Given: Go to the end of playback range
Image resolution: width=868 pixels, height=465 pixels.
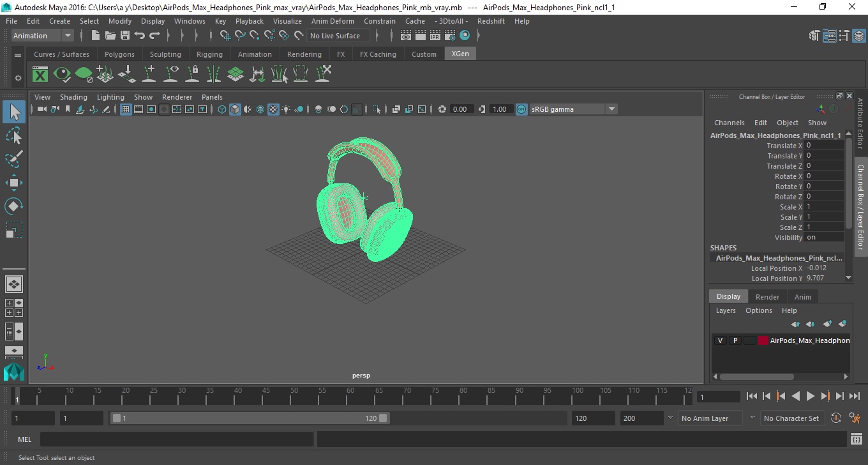Looking at the screenshot, I should point(855,396).
